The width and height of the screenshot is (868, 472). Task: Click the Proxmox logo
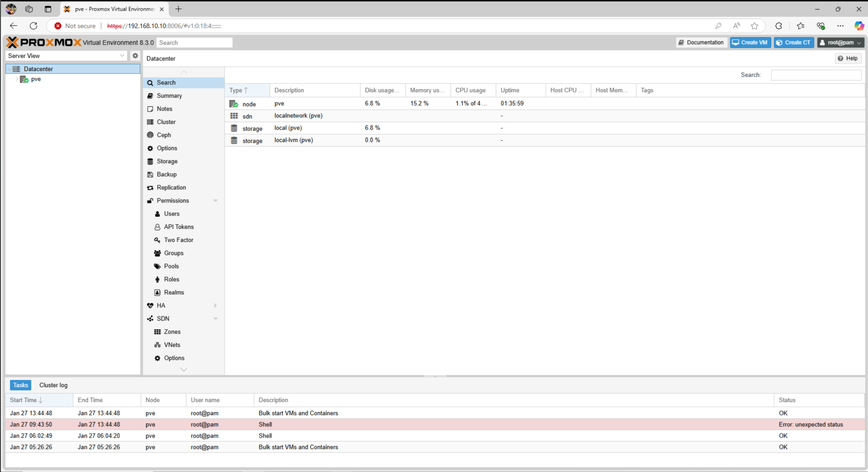(x=44, y=42)
